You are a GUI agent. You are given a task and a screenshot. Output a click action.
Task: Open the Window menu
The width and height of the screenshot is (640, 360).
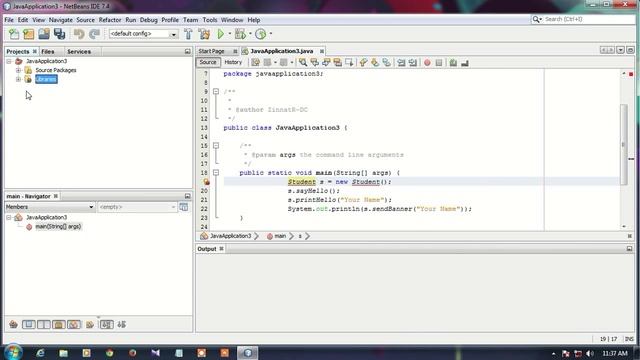click(x=232, y=20)
